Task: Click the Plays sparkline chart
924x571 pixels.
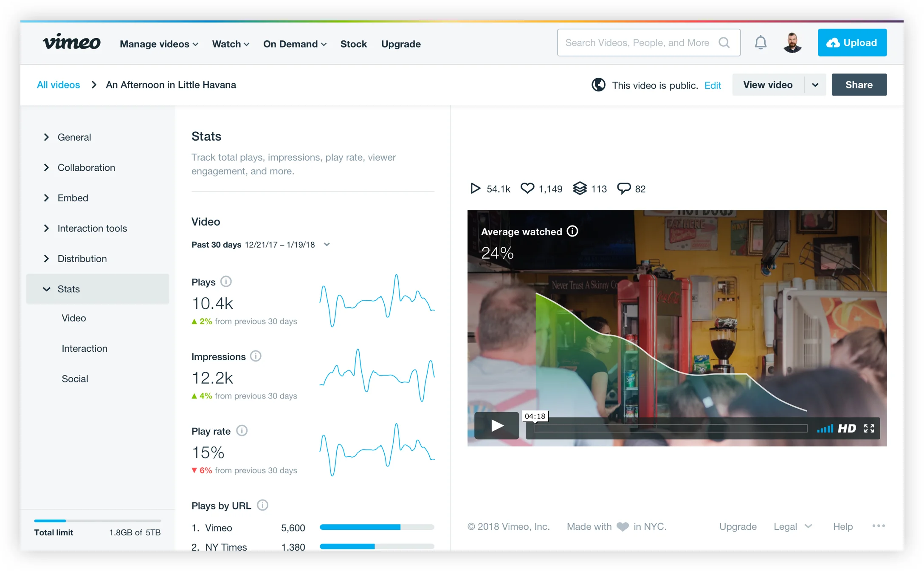Action: pos(377,300)
